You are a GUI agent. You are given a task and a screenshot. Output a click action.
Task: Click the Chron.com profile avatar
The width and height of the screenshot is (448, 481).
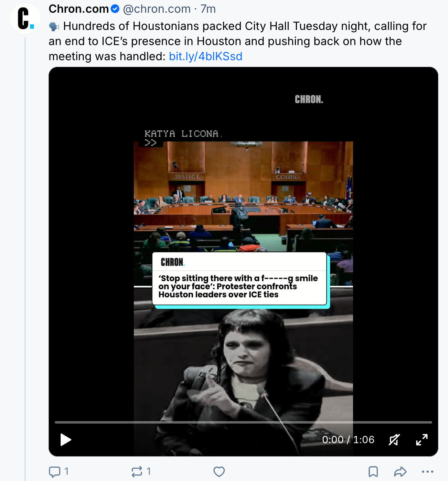(25, 18)
